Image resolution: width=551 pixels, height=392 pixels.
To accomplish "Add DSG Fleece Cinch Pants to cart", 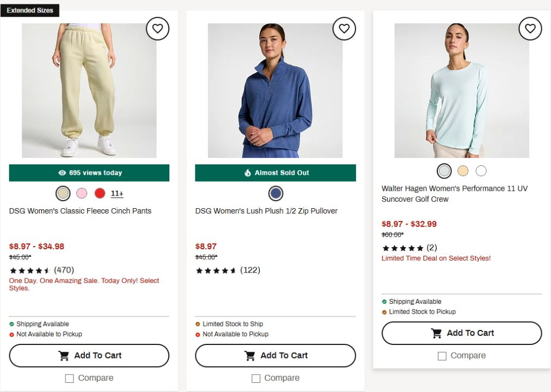I will click(x=89, y=355).
